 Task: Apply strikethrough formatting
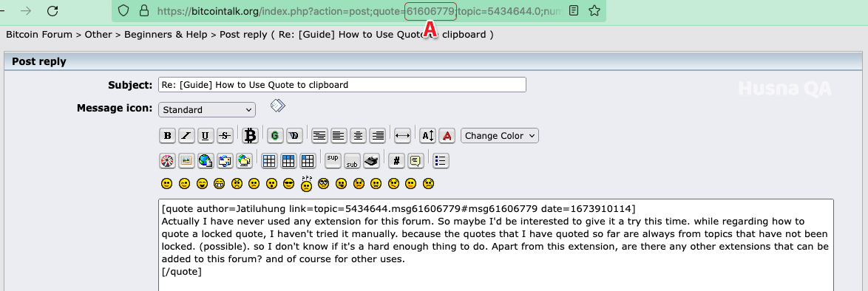224,136
